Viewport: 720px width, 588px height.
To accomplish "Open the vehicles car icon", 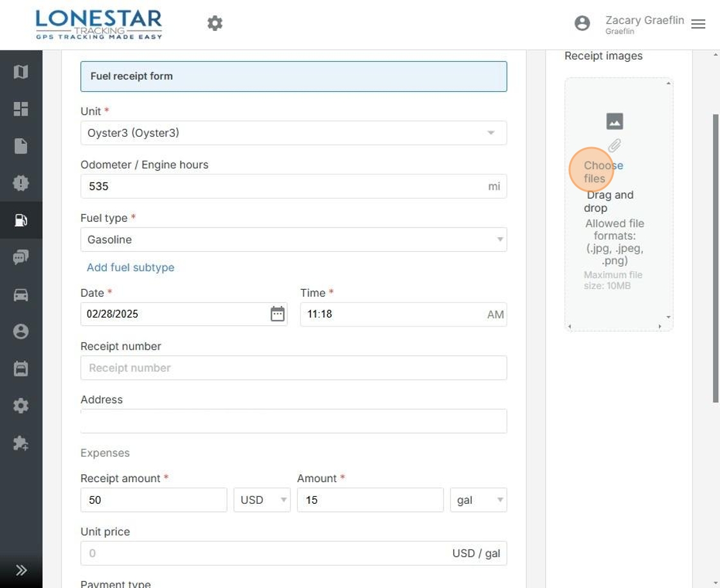I will 21,295.
